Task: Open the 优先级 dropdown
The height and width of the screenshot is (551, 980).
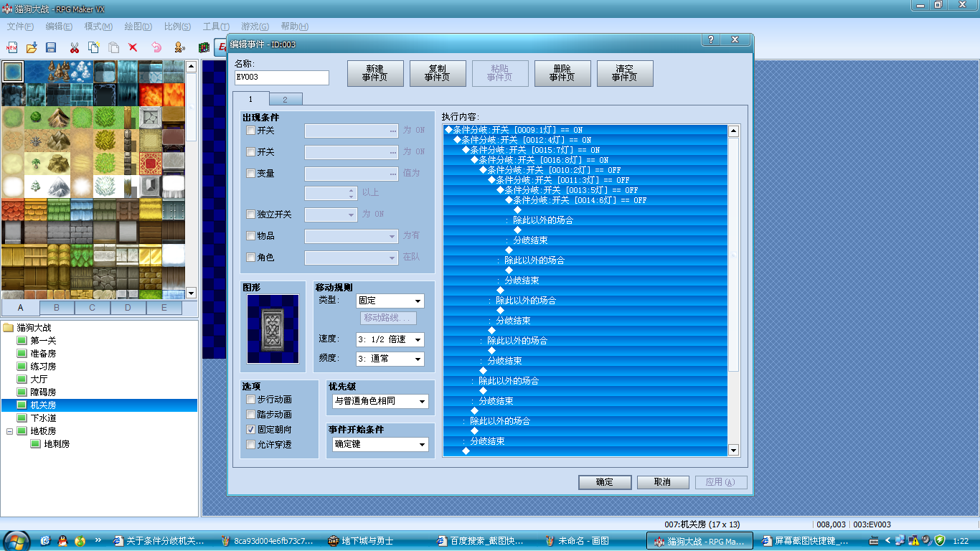Action: click(380, 401)
